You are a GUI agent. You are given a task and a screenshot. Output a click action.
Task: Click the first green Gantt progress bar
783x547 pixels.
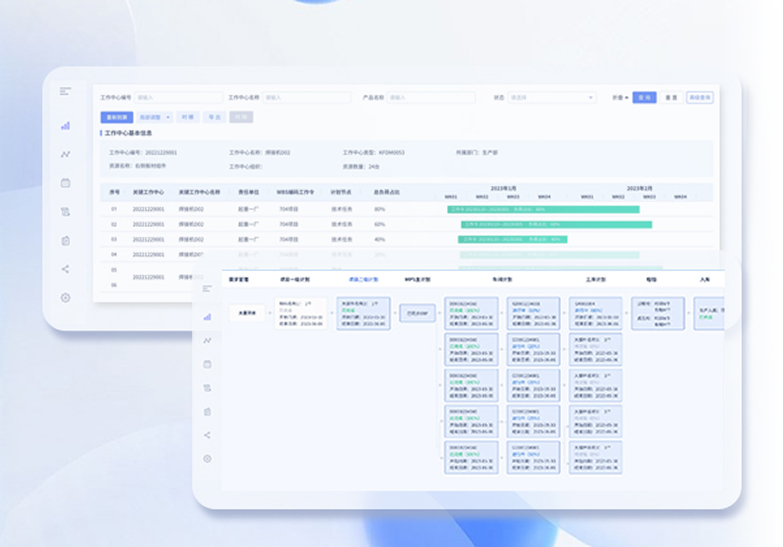pyautogui.click(x=541, y=209)
